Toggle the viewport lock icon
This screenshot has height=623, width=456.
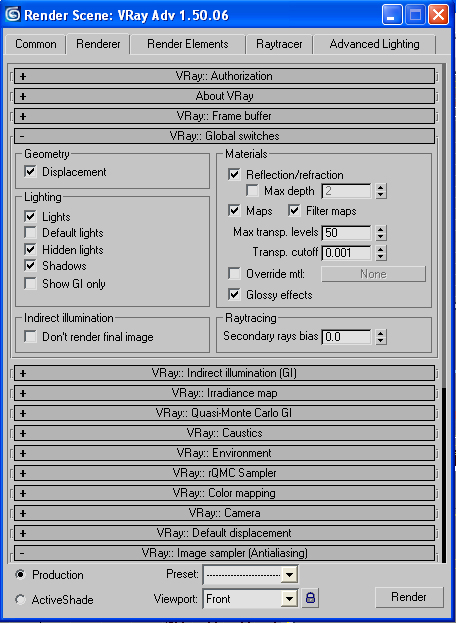coord(310,598)
